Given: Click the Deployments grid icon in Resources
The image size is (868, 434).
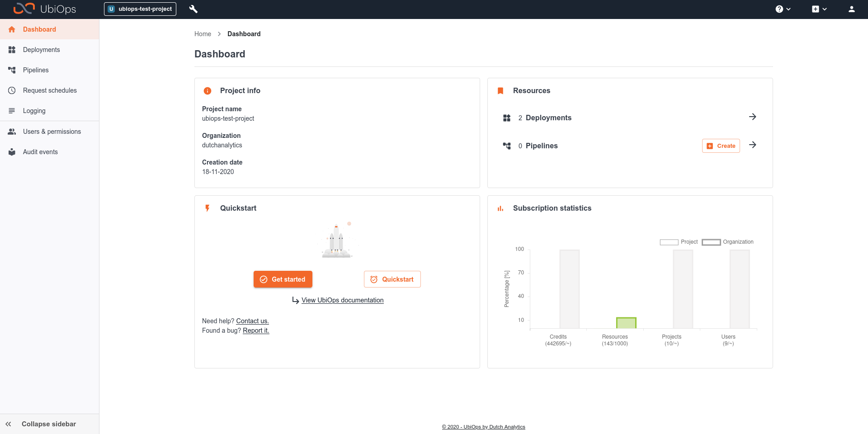Looking at the screenshot, I should pos(507,118).
